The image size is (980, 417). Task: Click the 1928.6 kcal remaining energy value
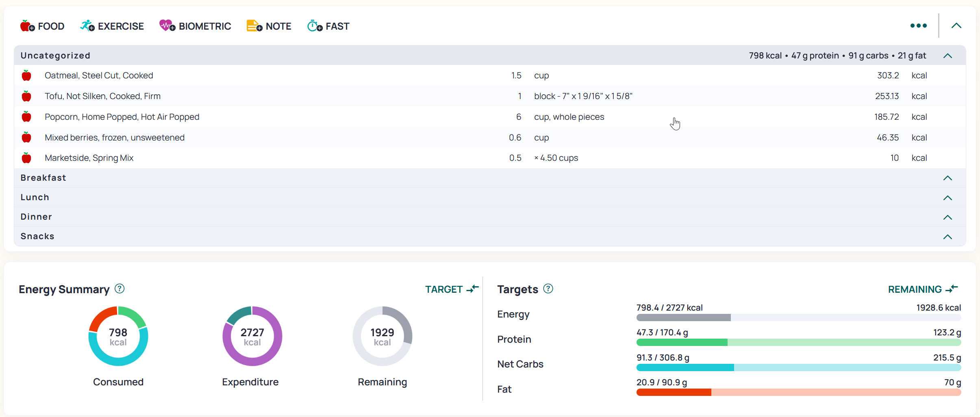(939, 308)
